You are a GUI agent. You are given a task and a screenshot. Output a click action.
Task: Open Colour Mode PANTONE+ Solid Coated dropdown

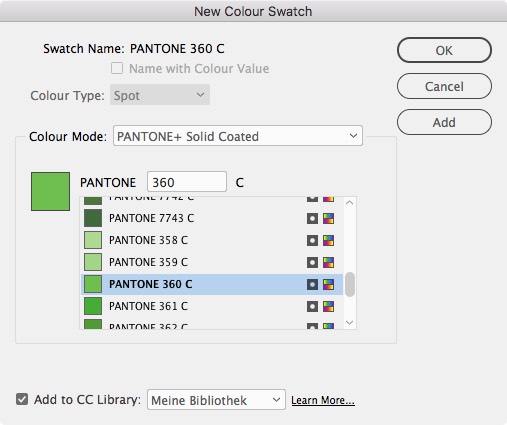[238, 136]
